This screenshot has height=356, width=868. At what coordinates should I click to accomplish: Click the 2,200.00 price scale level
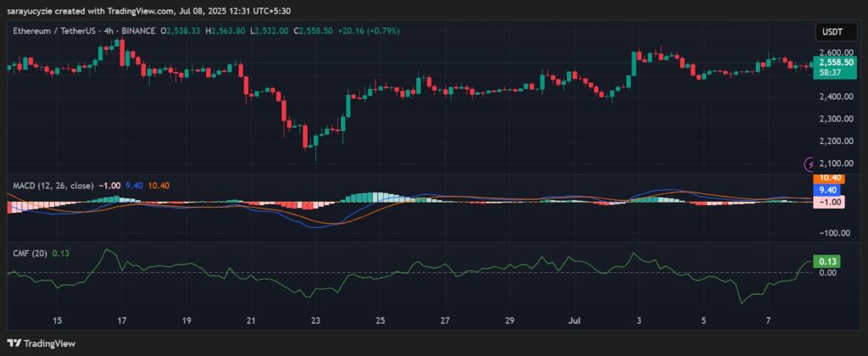coord(832,141)
